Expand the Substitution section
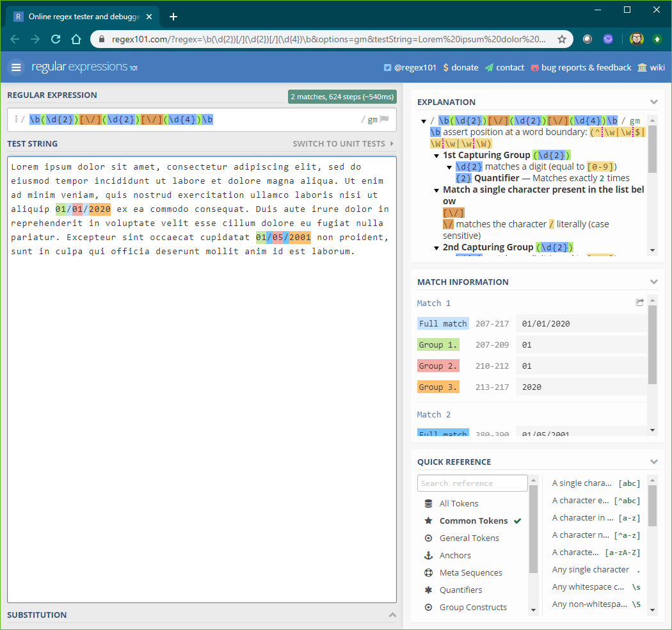 [392, 615]
